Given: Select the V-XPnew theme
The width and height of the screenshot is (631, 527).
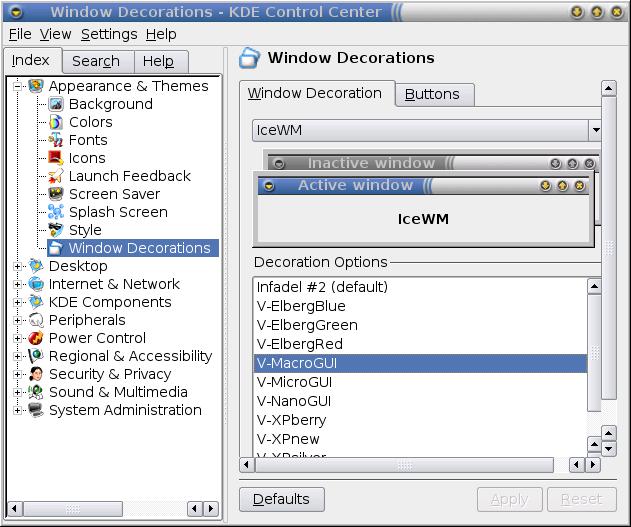Looking at the screenshot, I should point(421,439).
